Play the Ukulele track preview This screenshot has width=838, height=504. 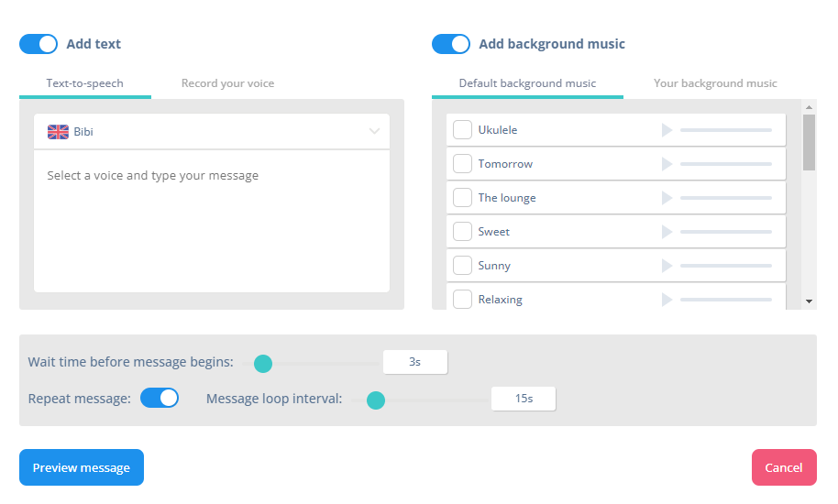[667, 130]
